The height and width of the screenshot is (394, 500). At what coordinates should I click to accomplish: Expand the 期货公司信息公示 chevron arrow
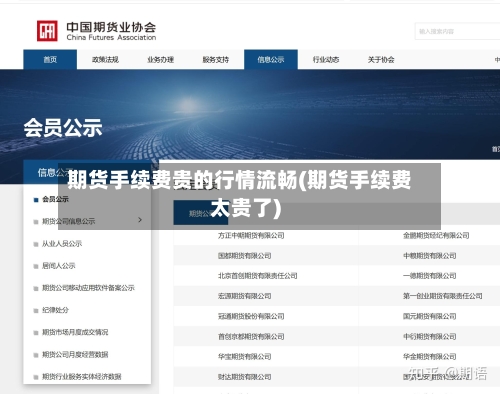[140, 220]
